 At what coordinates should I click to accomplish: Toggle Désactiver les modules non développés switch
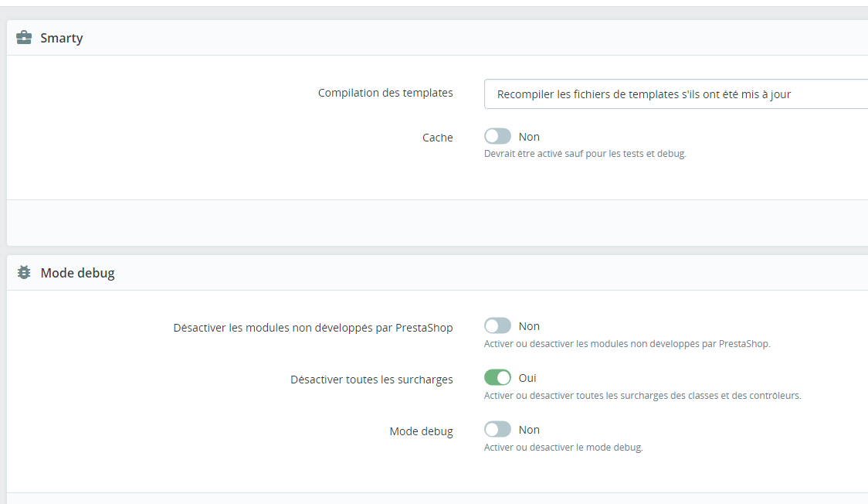(497, 326)
